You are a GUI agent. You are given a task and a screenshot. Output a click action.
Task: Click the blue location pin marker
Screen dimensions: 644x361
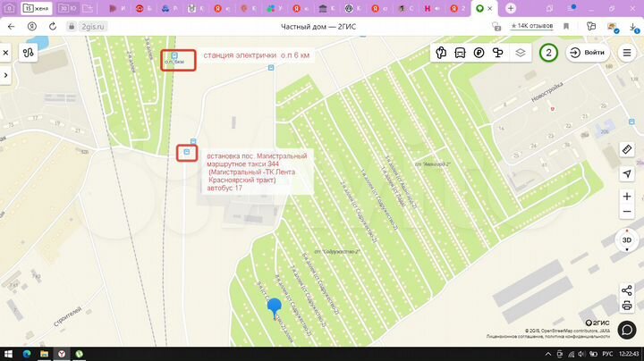click(275, 308)
